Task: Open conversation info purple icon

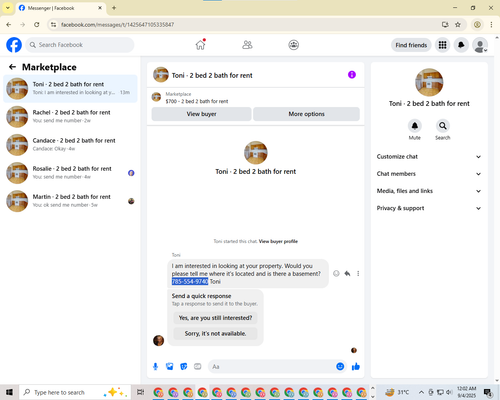Action: coord(352,75)
